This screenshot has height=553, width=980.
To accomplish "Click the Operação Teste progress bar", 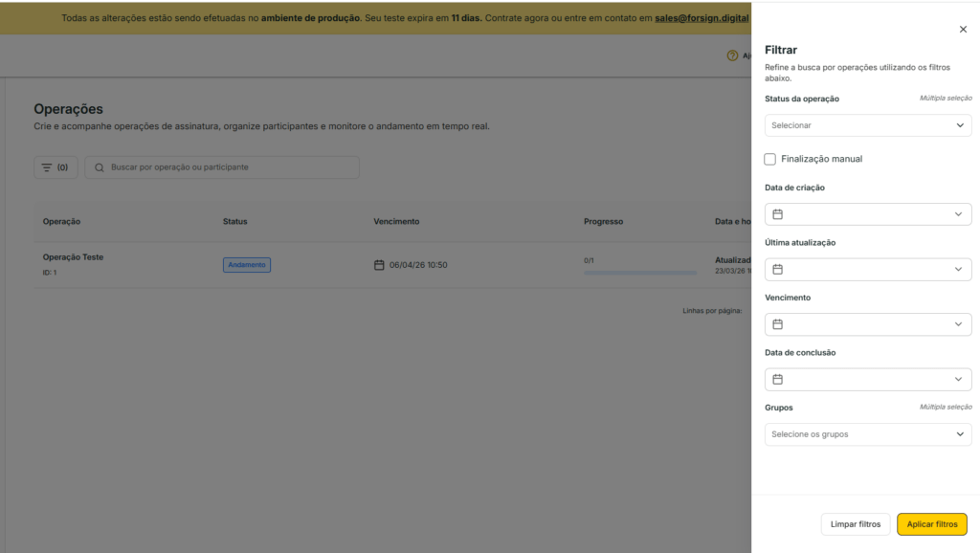I will tap(639, 273).
